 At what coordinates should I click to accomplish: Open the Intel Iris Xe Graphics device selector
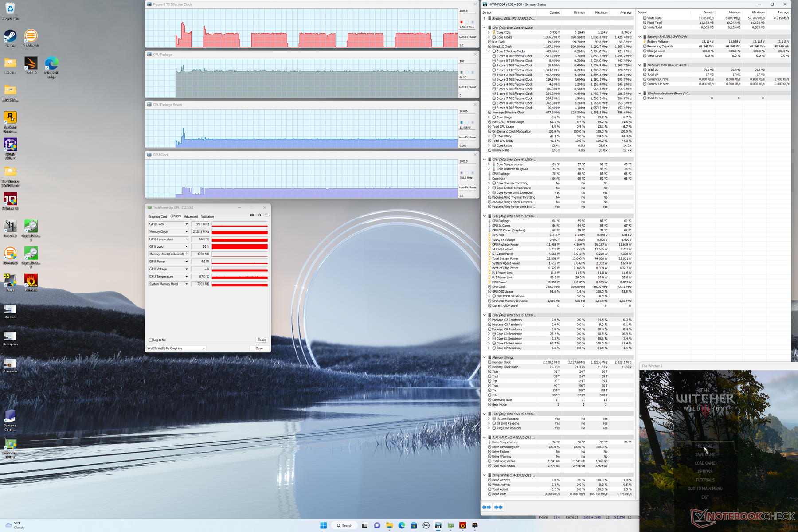[x=176, y=348]
